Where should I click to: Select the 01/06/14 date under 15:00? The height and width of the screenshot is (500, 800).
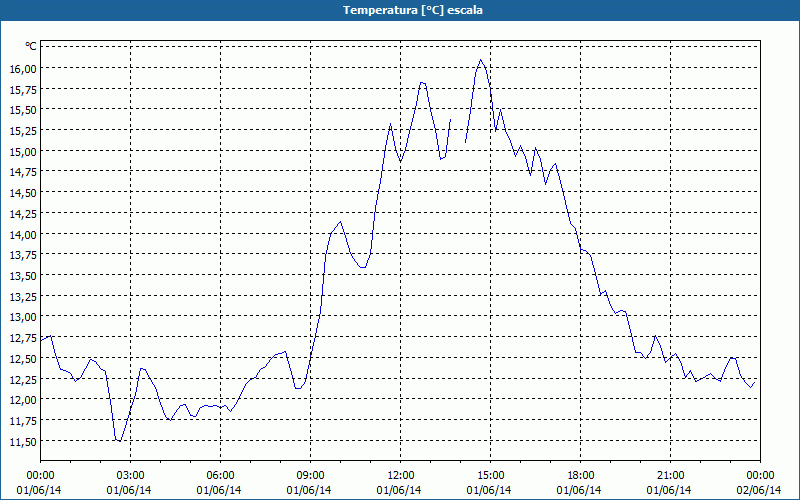point(489,490)
